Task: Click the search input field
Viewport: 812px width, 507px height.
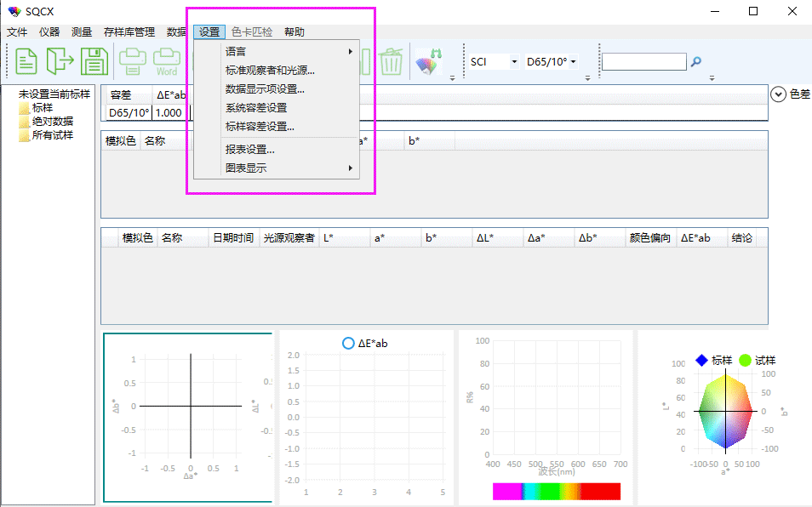Action: pyautogui.click(x=643, y=62)
